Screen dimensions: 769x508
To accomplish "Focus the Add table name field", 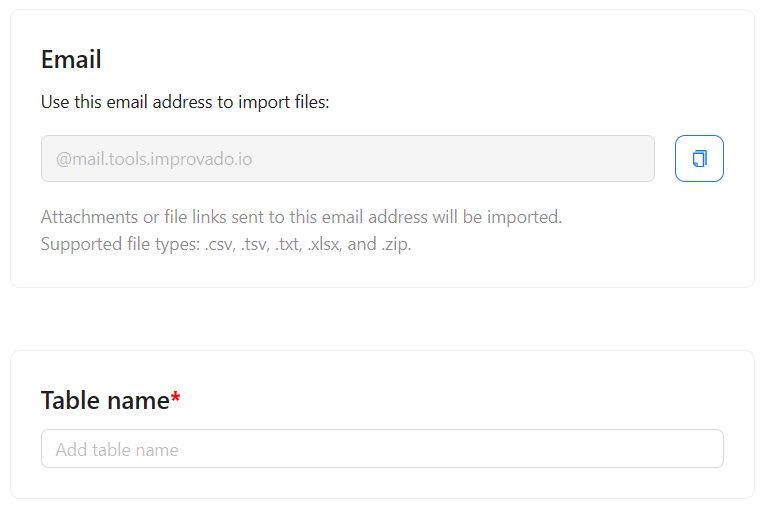I will (382, 449).
